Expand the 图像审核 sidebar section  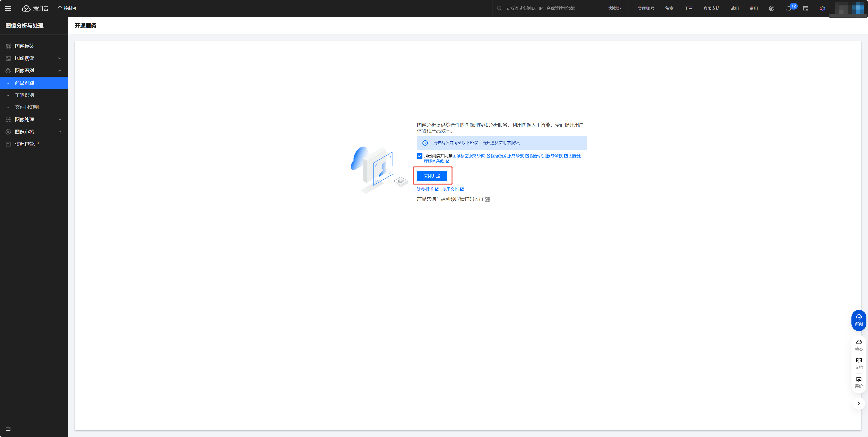[34, 132]
